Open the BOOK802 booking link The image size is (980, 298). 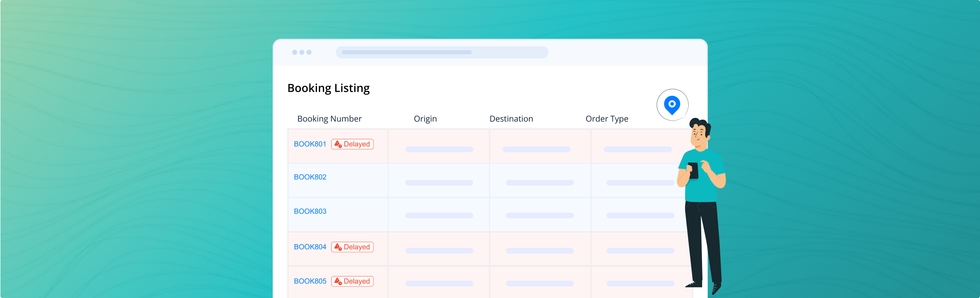[310, 177]
